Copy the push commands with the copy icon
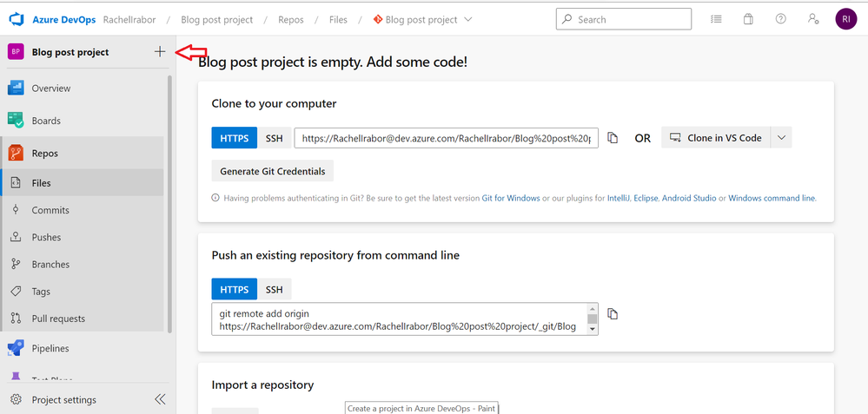This screenshot has width=868, height=414. point(613,314)
